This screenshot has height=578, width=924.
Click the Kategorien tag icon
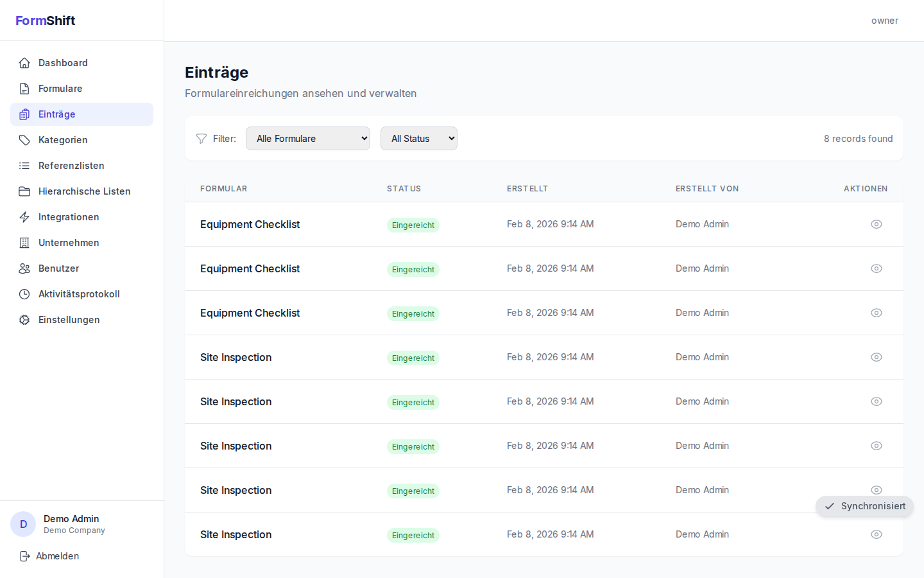[x=24, y=140]
